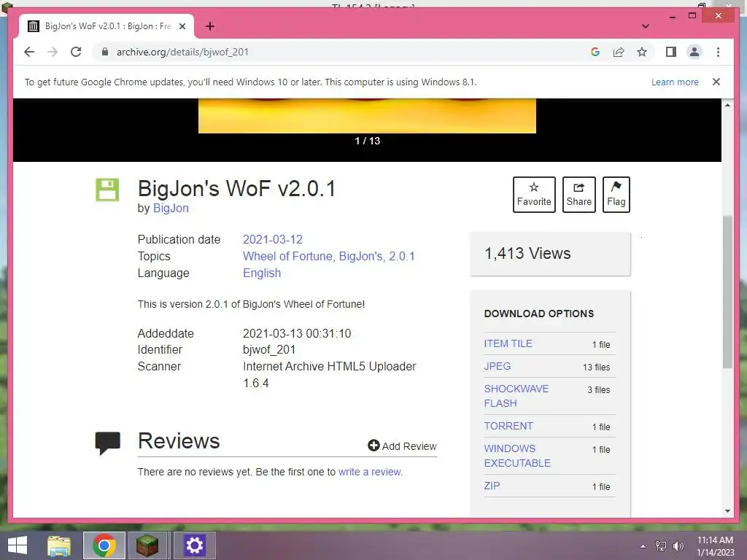Click Add Review
The height and width of the screenshot is (560, 747).
coord(402,446)
